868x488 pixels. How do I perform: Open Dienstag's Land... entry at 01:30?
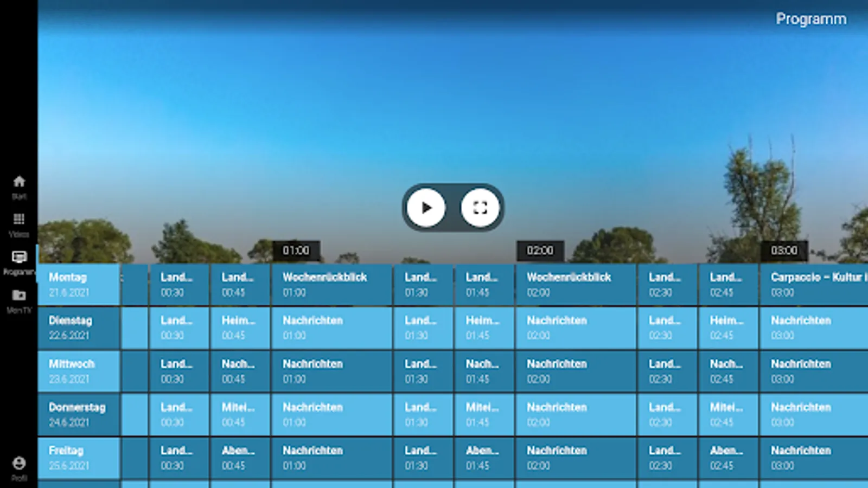[x=424, y=328]
